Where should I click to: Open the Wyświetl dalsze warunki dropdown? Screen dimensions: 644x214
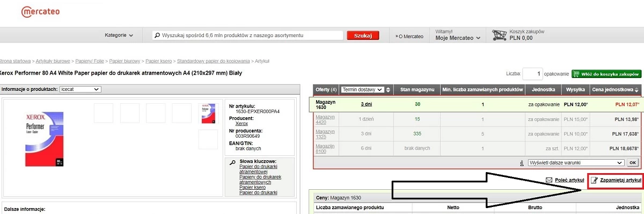pos(575,162)
